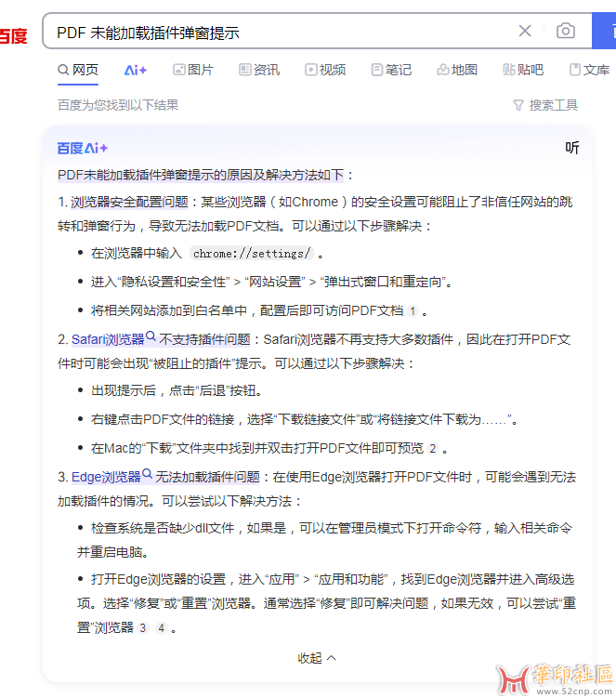Screen dimensions: 616x698
Task: Open the 资讯 news tab
Action: click(x=259, y=70)
